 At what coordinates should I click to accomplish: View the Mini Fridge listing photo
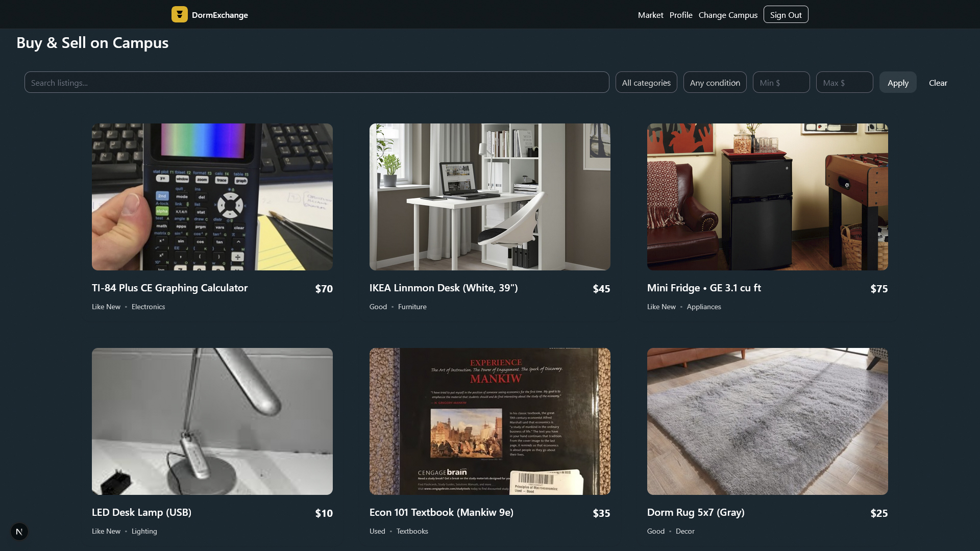tap(767, 196)
